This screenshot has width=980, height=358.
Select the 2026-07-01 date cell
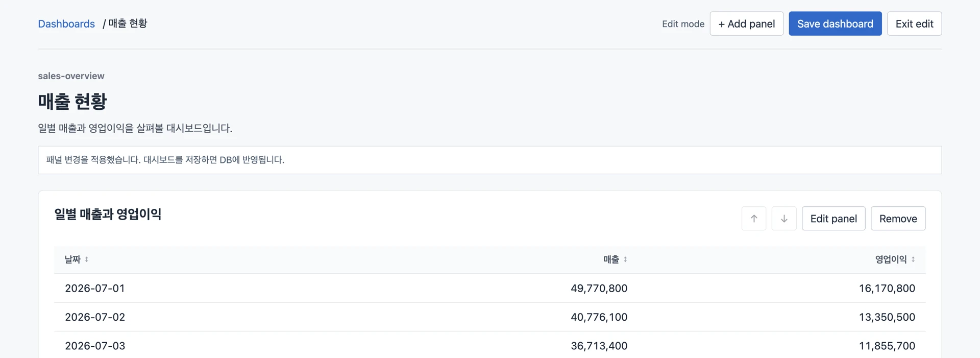point(95,288)
